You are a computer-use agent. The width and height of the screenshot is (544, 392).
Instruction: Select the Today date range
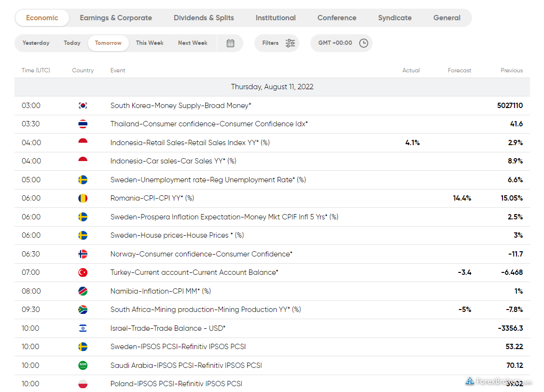pos(72,43)
